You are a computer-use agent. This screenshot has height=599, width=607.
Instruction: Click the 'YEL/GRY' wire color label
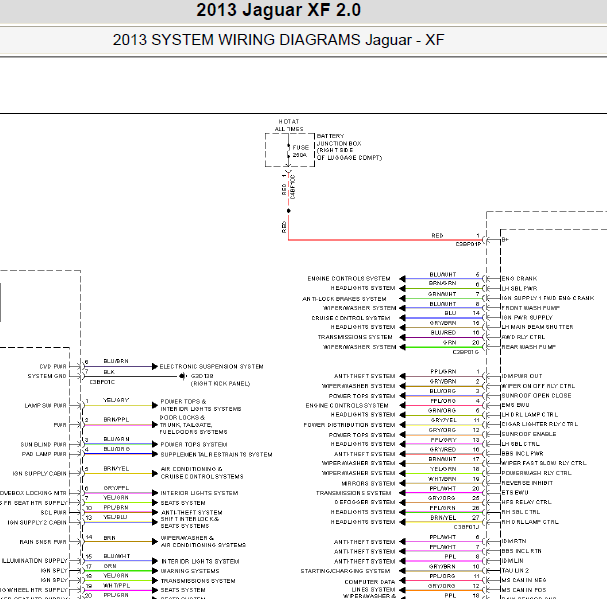tap(116, 400)
